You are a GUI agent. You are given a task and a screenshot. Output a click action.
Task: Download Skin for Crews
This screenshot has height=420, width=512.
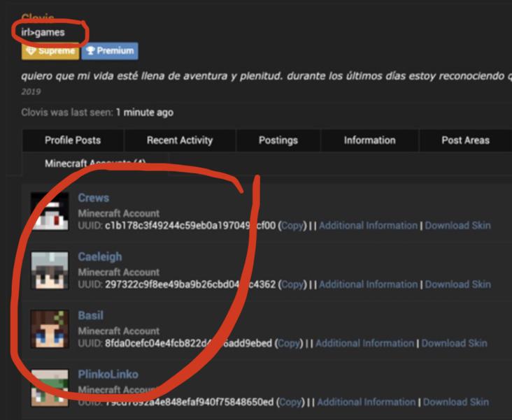pyautogui.click(x=458, y=226)
